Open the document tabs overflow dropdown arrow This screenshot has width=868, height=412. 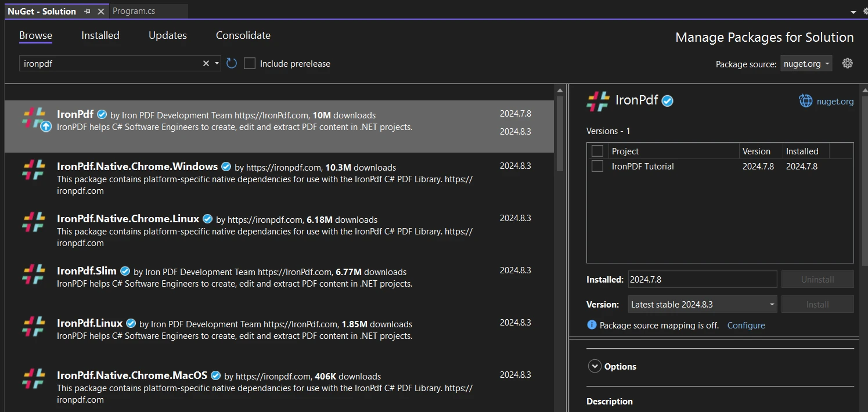pos(853,12)
